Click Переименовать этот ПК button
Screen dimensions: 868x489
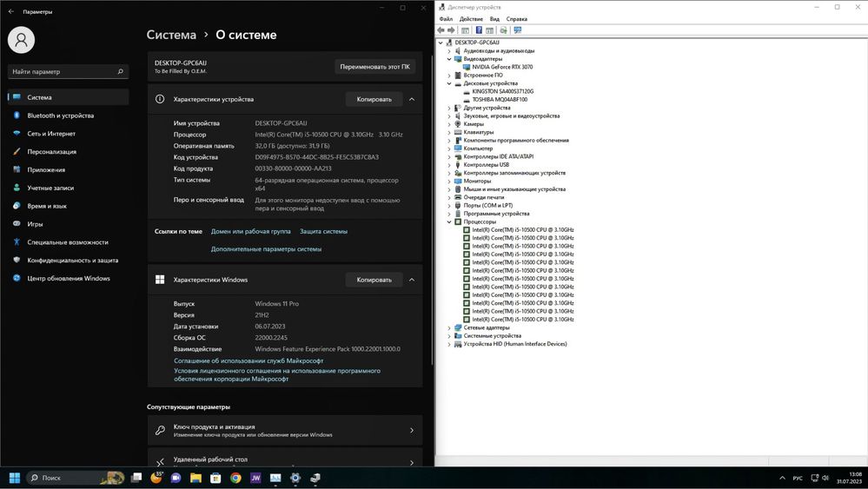[374, 67]
